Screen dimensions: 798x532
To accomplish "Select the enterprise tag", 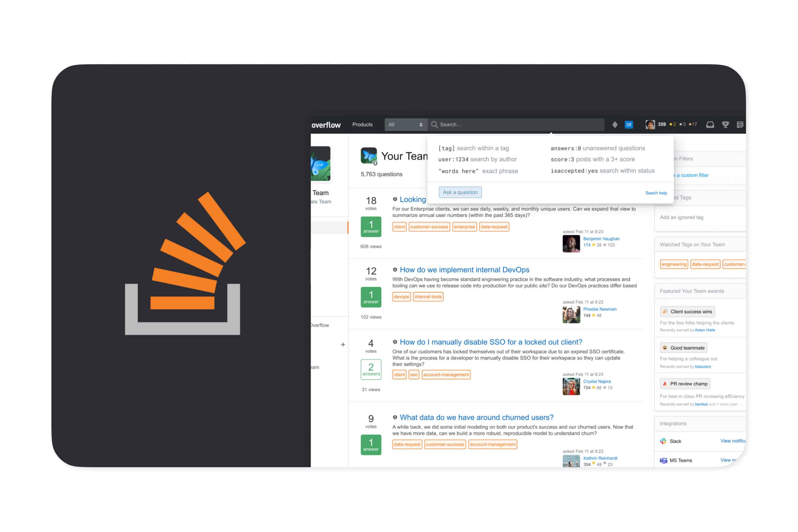I will 464,227.
